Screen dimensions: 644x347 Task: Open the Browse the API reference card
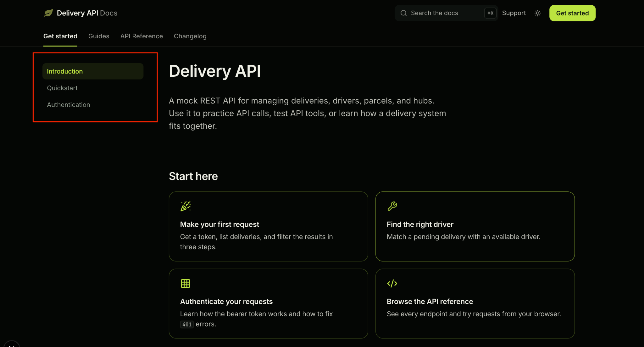coord(475,304)
